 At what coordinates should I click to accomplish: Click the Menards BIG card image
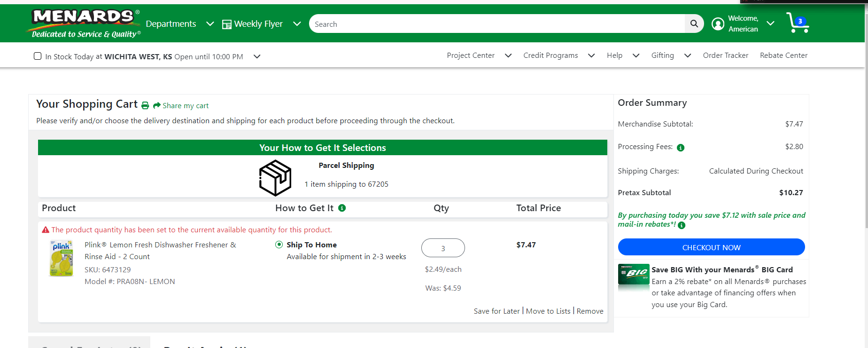point(634,274)
